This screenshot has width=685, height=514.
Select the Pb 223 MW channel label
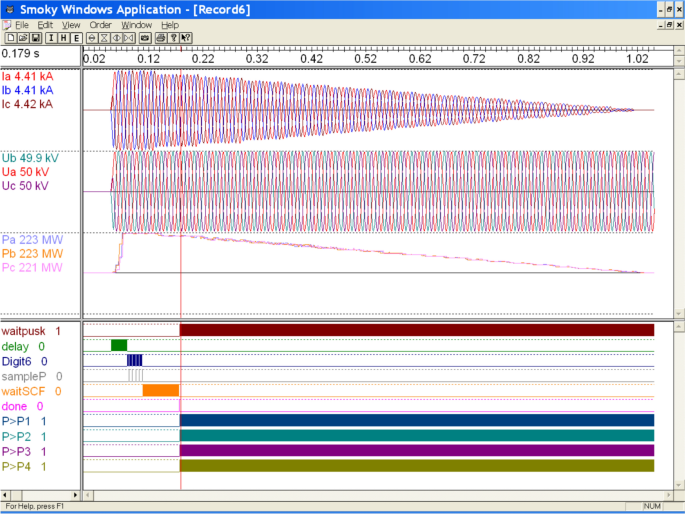point(32,254)
